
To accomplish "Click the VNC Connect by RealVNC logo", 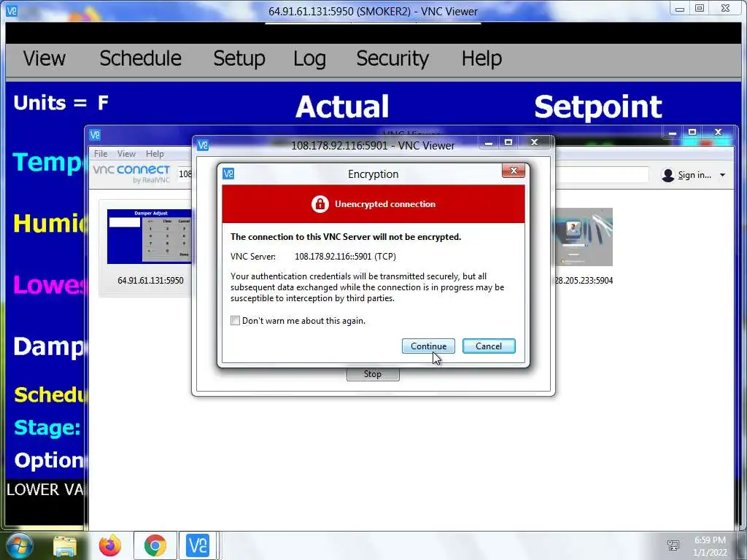I will 131,174.
